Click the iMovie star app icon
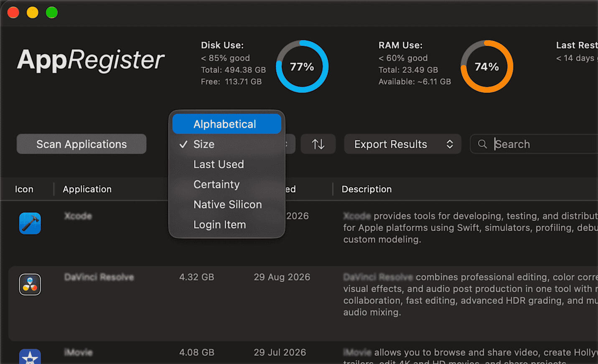The image size is (598, 364). click(x=30, y=356)
